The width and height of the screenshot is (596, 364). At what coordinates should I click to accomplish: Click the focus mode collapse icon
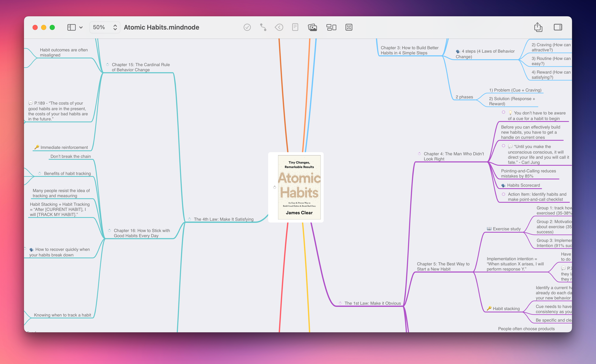pyautogui.click(x=349, y=27)
